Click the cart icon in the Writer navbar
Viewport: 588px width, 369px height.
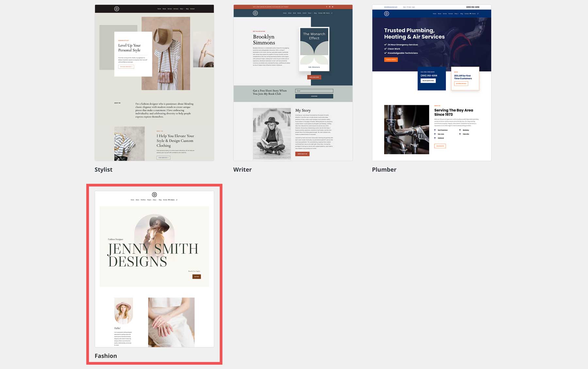(x=324, y=13)
